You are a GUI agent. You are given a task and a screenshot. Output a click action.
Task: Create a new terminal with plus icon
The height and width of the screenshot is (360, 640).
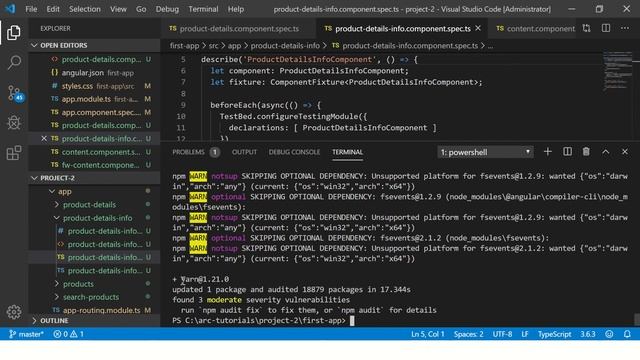548,152
